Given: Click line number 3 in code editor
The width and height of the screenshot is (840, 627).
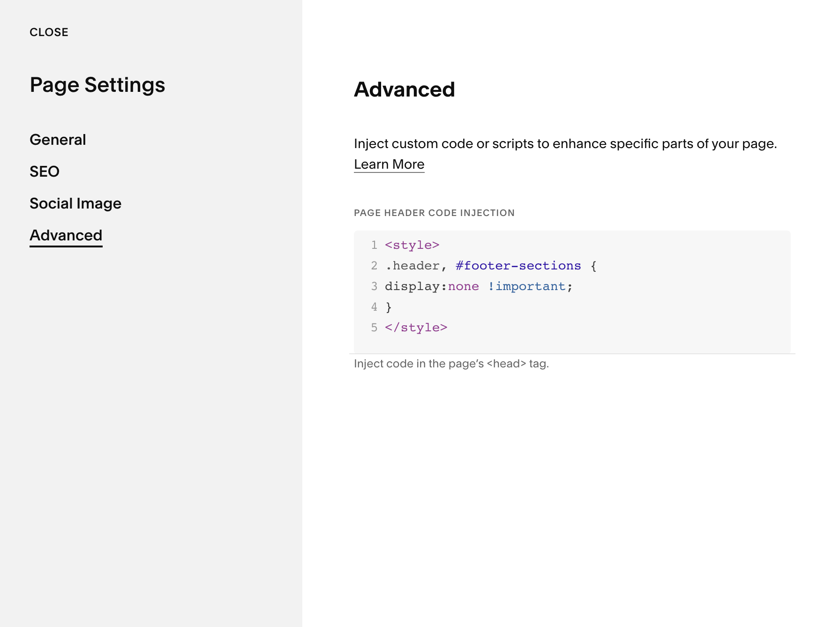Looking at the screenshot, I should click(374, 286).
